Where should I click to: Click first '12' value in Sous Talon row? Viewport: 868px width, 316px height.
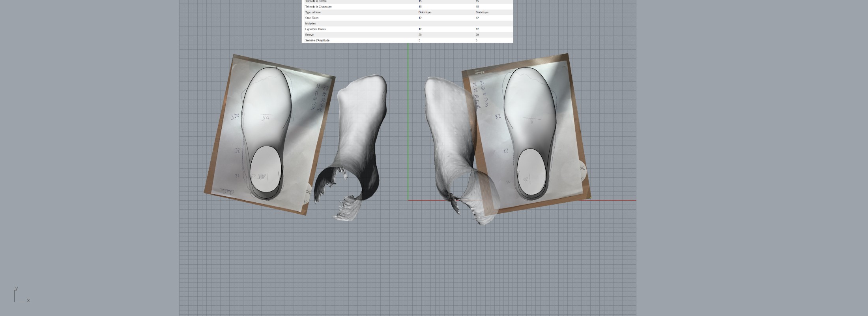[420, 18]
